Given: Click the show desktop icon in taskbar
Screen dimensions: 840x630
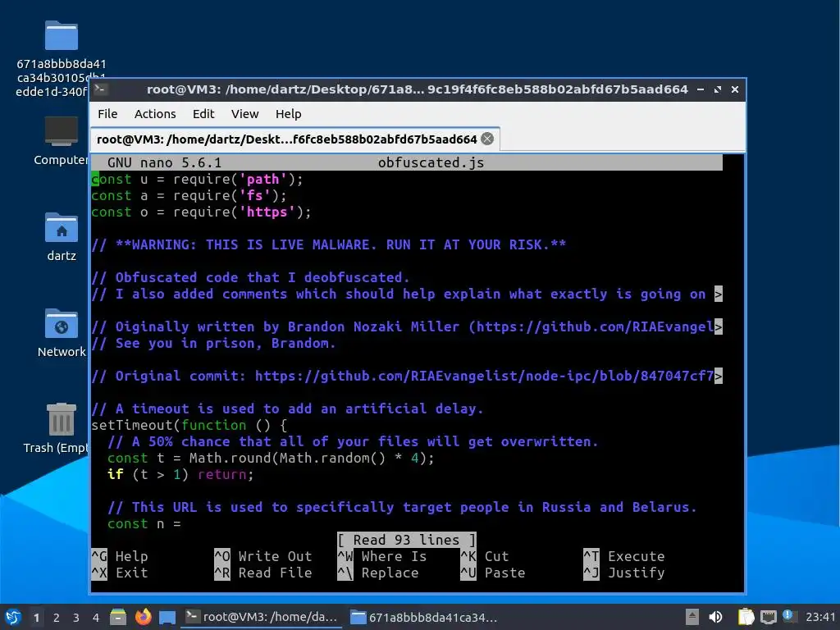Looking at the screenshot, I should (x=167, y=618).
